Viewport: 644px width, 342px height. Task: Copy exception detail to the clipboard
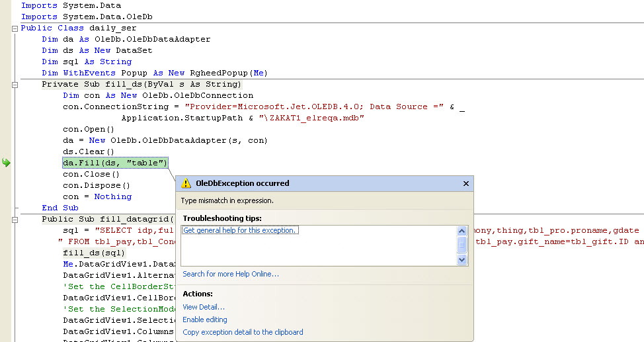pos(243,332)
